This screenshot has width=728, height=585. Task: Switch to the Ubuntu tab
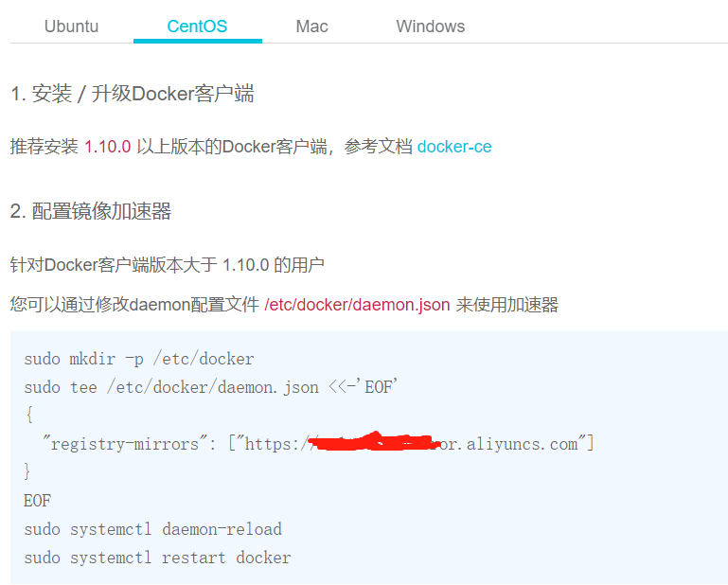(x=72, y=27)
